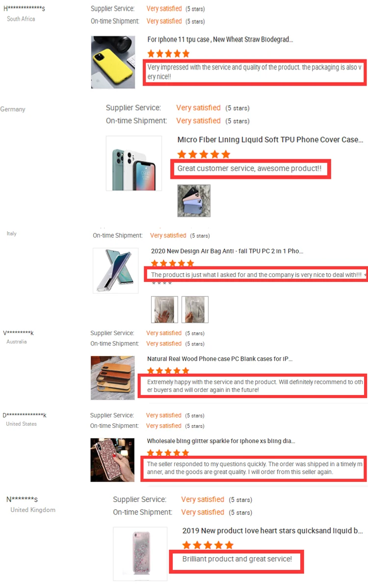Click the five stars under the quicksand case
This screenshot has width=368, height=588.
click(x=208, y=545)
